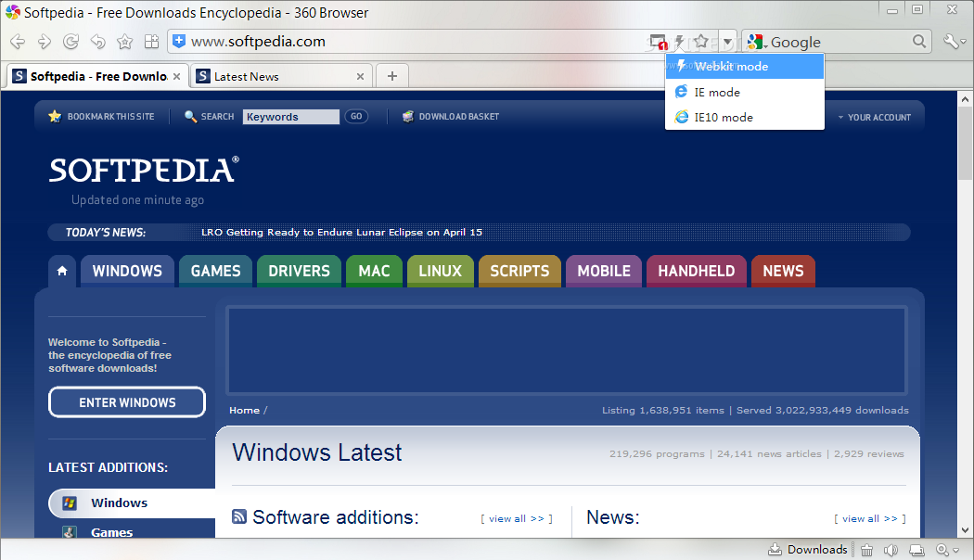This screenshot has width=974, height=560.
Task: Switch to the Softpedia - Free Downloads tab
Action: (96, 76)
